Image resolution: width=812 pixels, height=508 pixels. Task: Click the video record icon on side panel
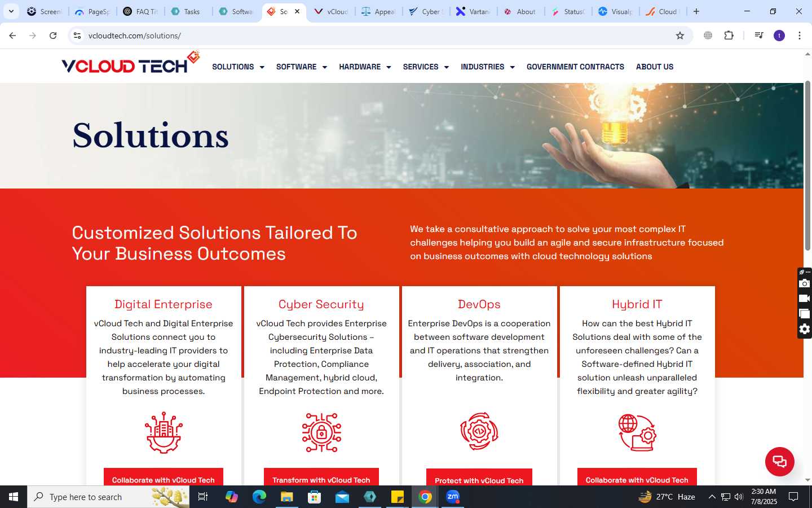pos(805,299)
